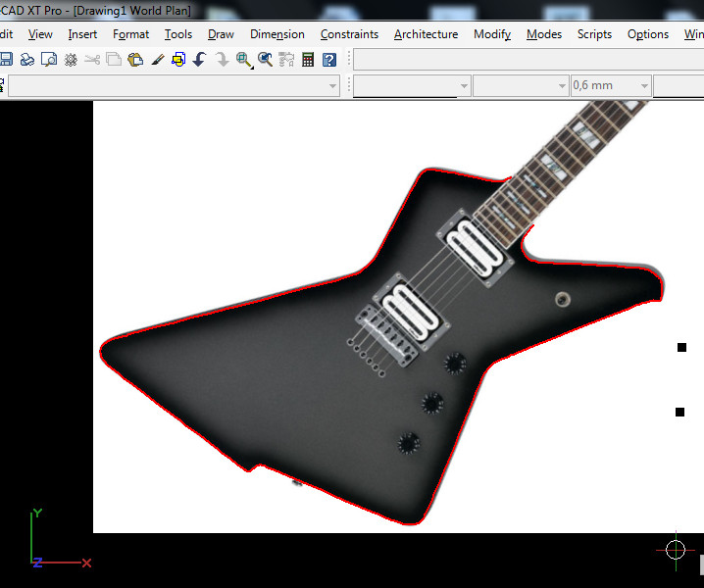The image size is (704, 588).
Task: Click the Zoom previous view icon
Action: click(x=266, y=60)
